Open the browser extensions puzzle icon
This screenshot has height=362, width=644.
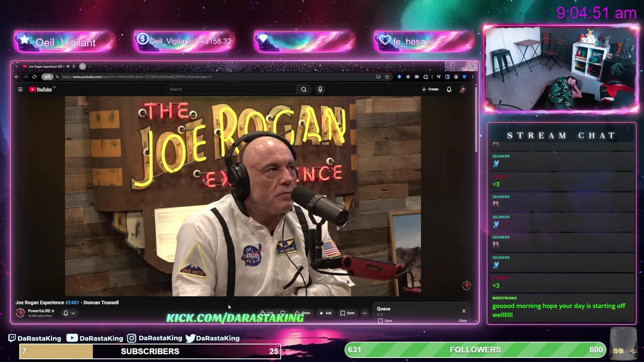pos(426,77)
